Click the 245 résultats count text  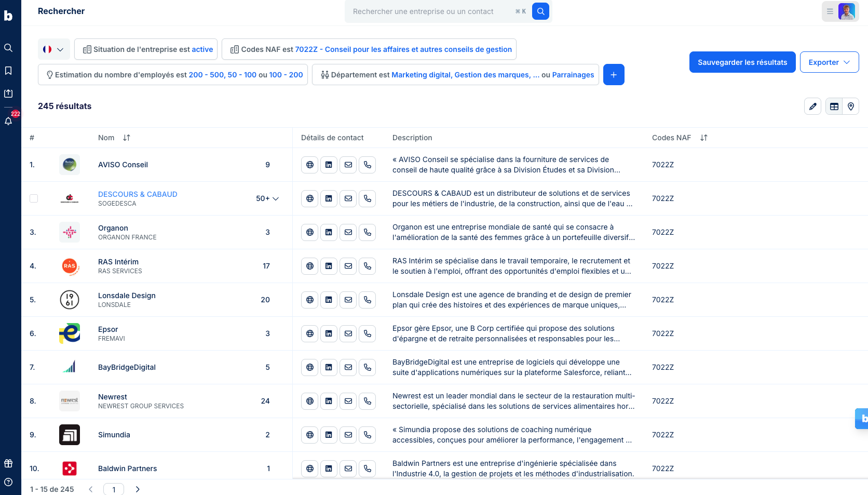(x=64, y=106)
